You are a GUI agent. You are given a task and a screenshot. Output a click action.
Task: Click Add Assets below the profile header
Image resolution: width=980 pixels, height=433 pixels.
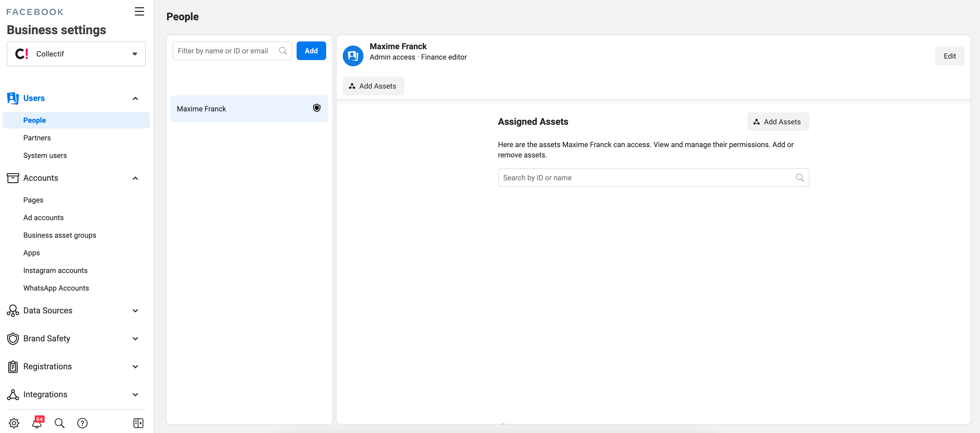373,86
